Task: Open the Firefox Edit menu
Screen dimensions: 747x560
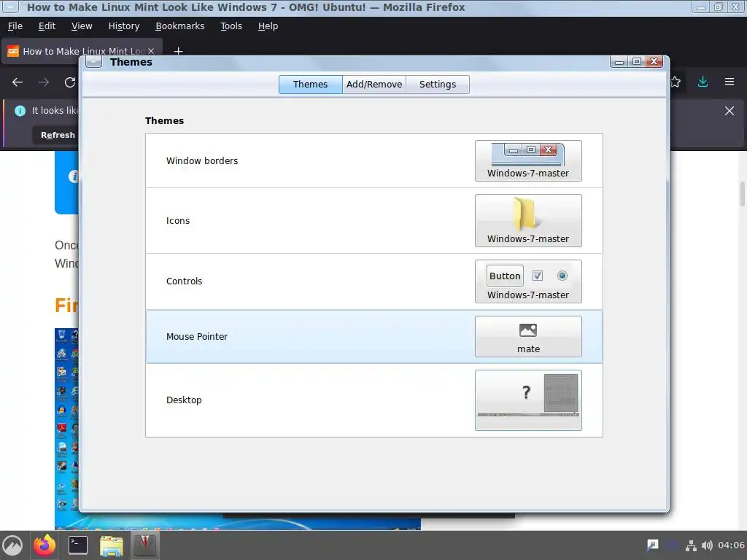Action: click(47, 26)
